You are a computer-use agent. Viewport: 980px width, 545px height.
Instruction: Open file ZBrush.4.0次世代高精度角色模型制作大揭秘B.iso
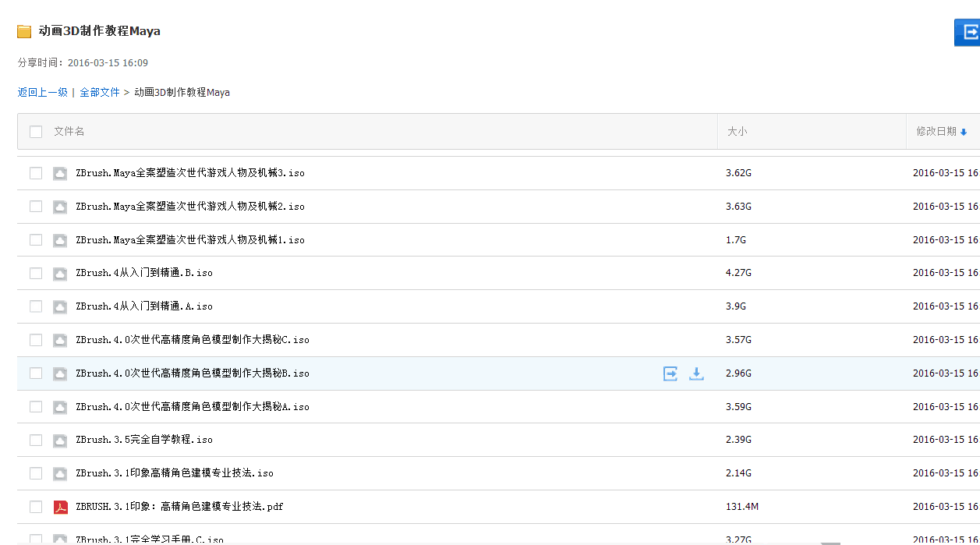pos(193,373)
